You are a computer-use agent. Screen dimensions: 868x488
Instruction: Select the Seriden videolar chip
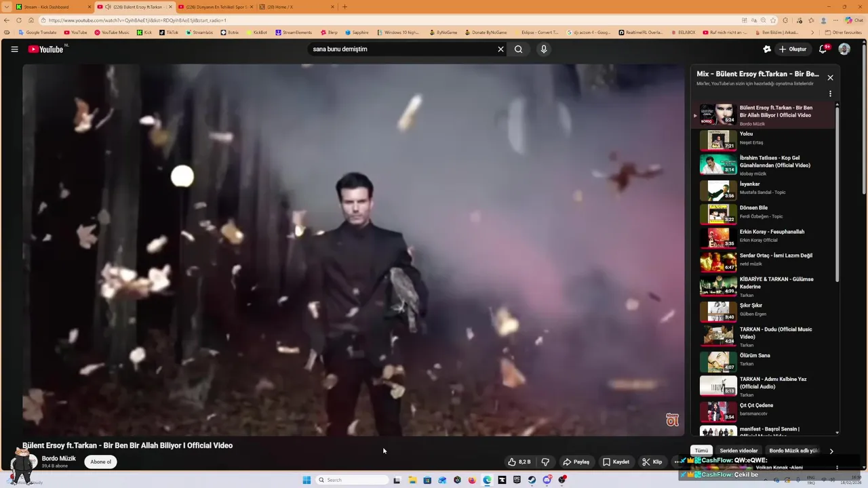click(738, 451)
